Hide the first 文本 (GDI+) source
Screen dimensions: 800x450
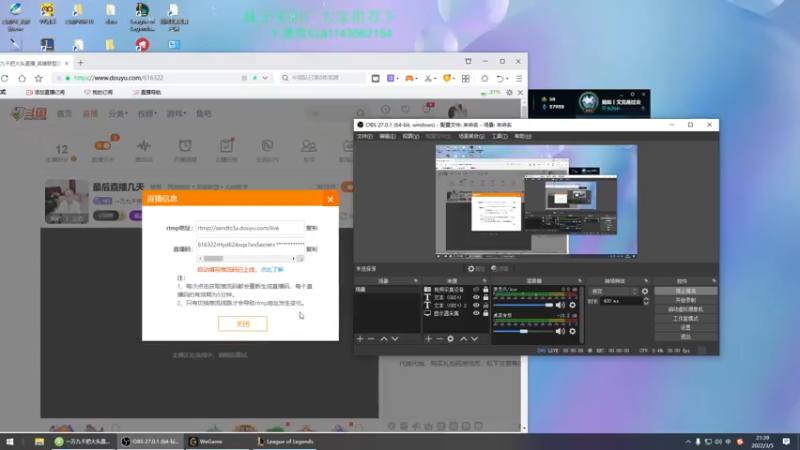pos(476,297)
